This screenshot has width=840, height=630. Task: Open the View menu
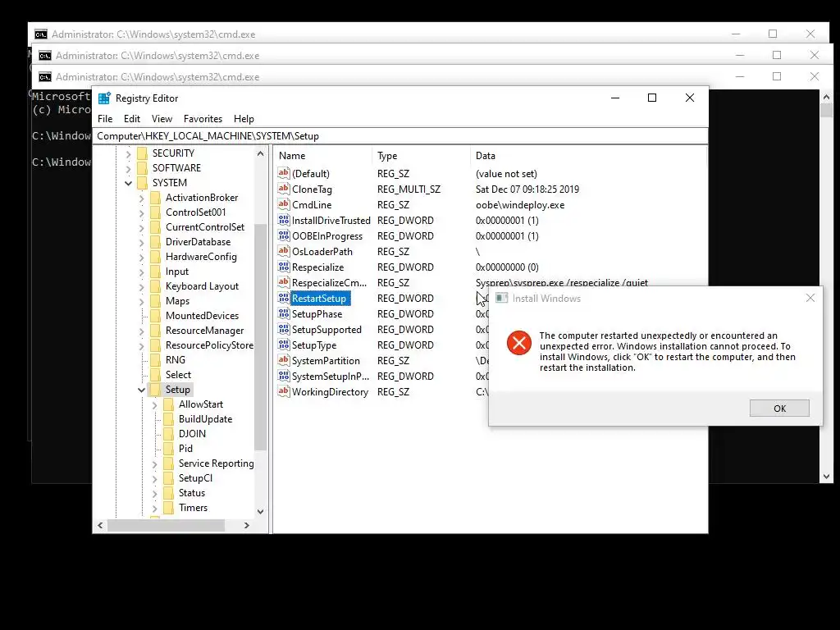pos(162,119)
